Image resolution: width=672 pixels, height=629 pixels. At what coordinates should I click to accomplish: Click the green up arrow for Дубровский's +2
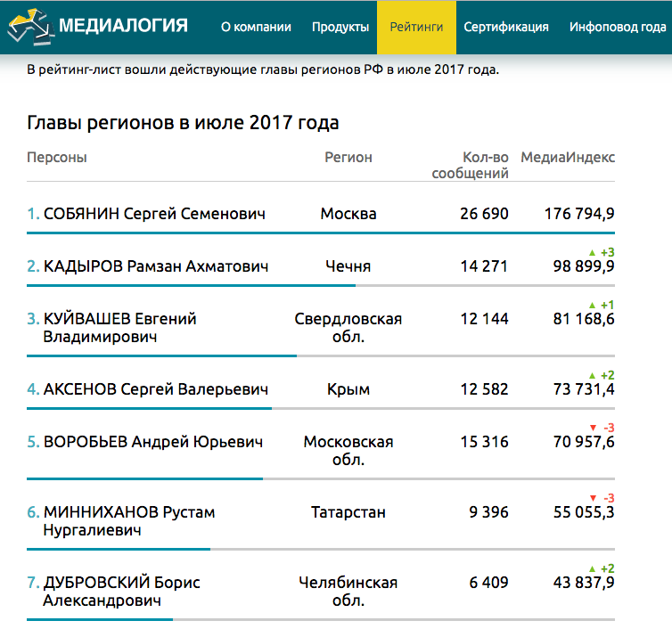(593, 569)
